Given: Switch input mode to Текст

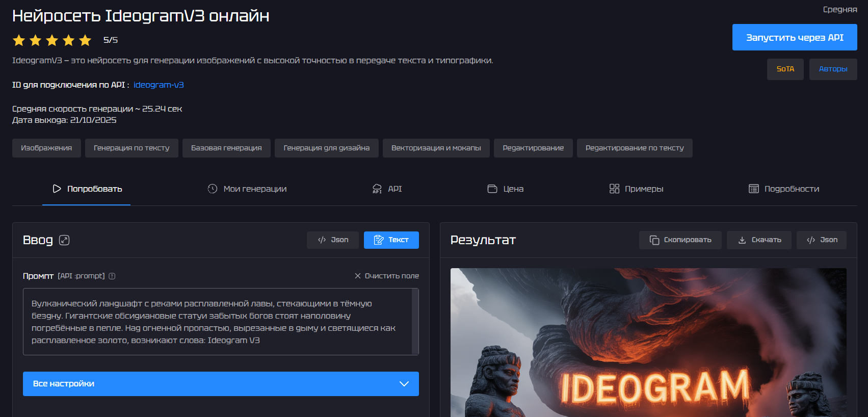Looking at the screenshot, I should [391, 240].
